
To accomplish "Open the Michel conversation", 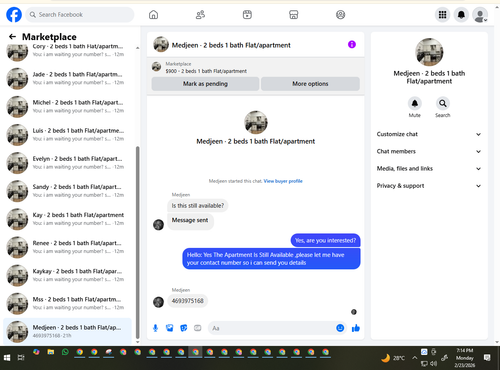I will (x=68, y=106).
